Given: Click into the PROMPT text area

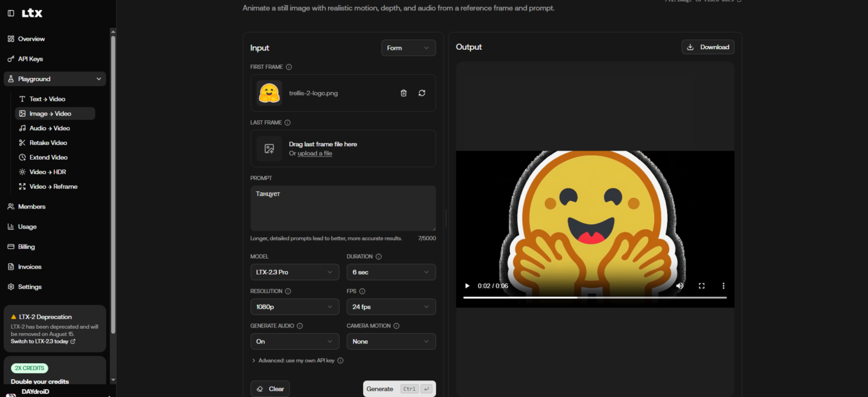Looking at the screenshot, I should point(343,208).
